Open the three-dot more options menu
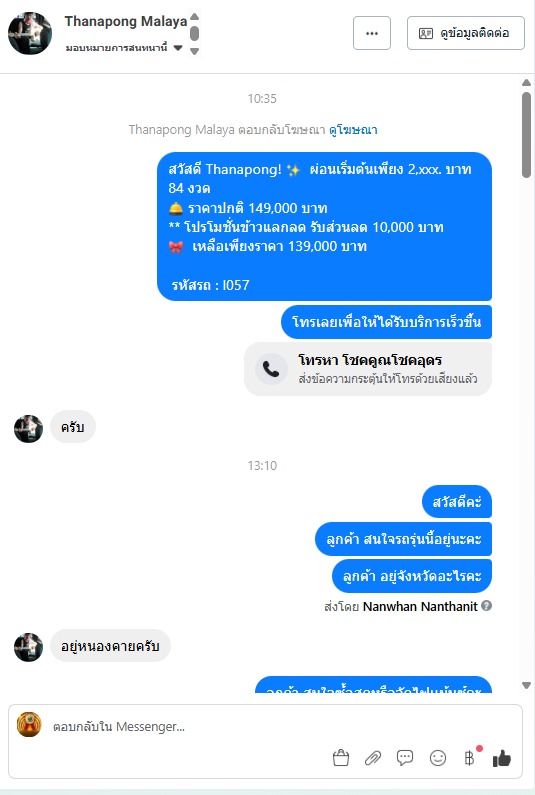The height and width of the screenshot is (795, 535). (x=372, y=33)
